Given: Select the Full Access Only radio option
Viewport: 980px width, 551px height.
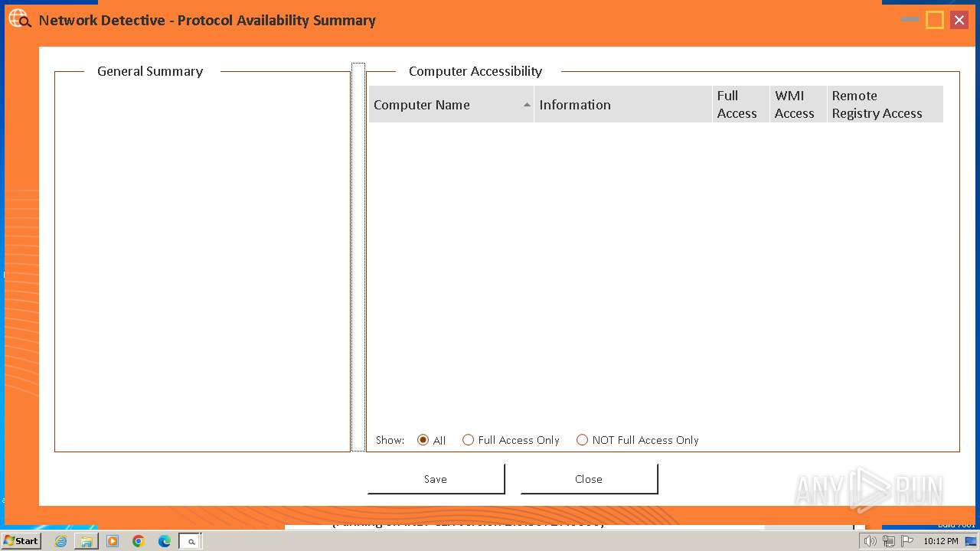Looking at the screenshot, I should 511,440.
